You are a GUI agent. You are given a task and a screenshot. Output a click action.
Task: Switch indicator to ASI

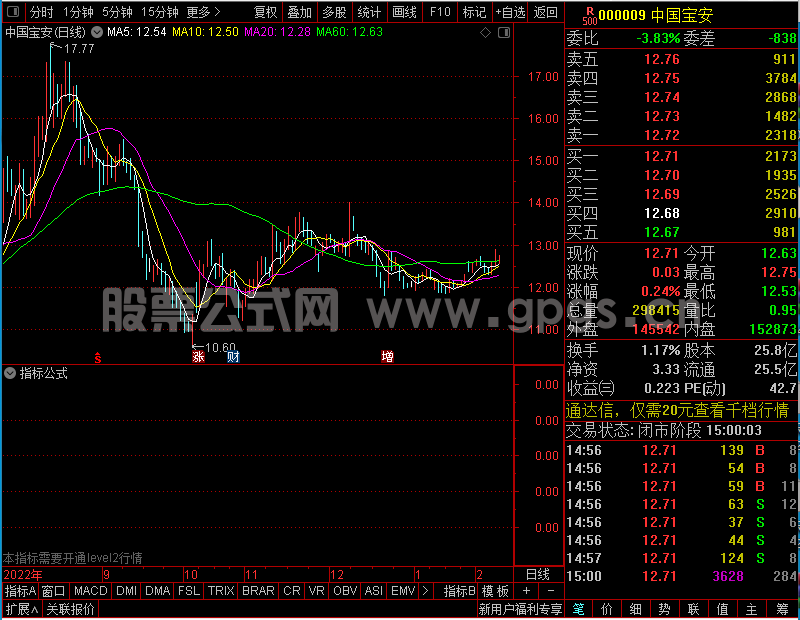[x=373, y=591]
